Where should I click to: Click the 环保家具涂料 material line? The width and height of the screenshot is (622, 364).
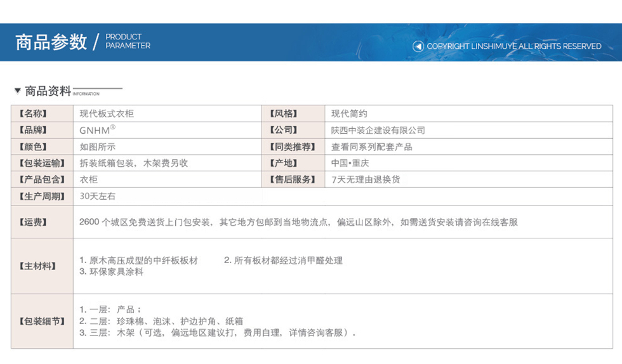pyautogui.click(x=112, y=271)
